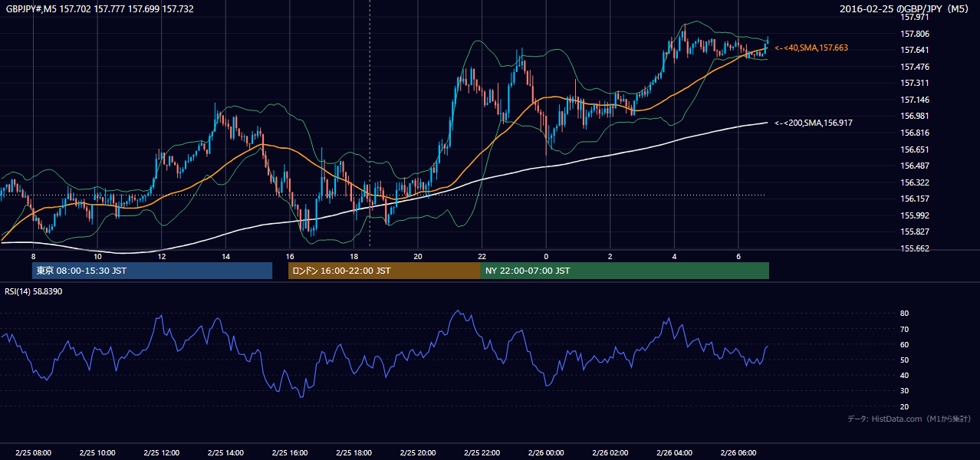This screenshot has width=980, height=460.
Task: Click the 200 SMA 156.917 label
Action: pyautogui.click(x=813, y=123)
